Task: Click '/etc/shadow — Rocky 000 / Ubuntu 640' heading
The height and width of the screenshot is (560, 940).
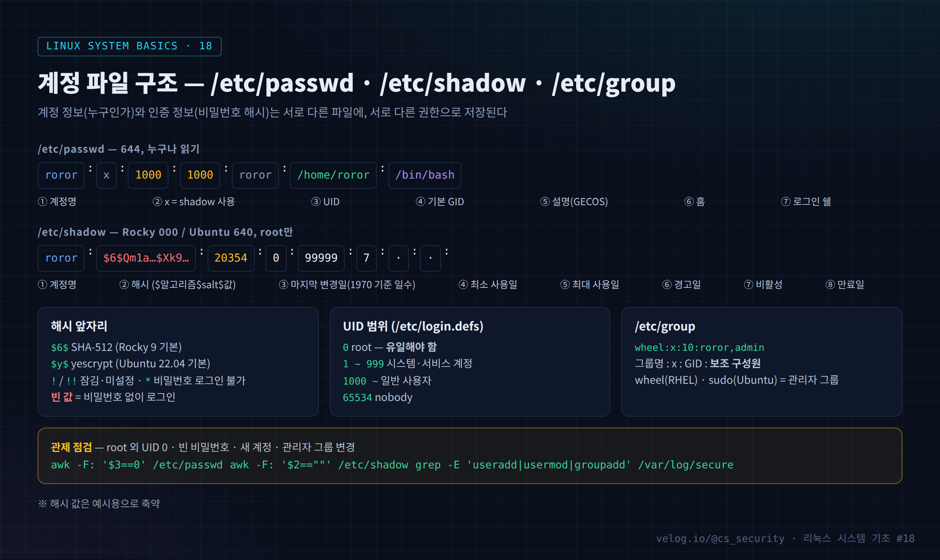Action: tap(165, 232)
